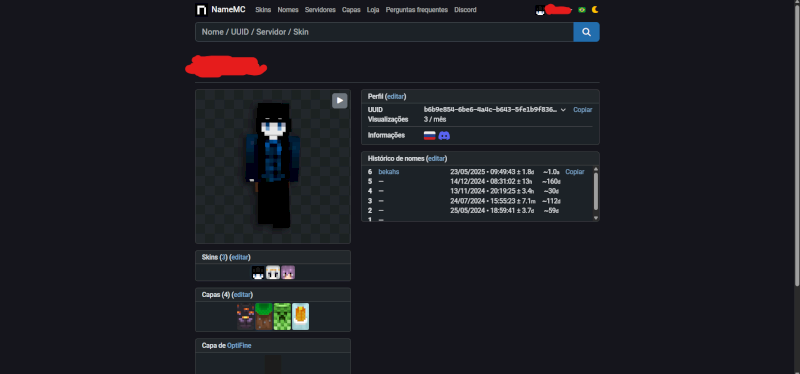Open the Skins menu item
Viewport: 800px width, 374px height.
click(x=263, y=10)
